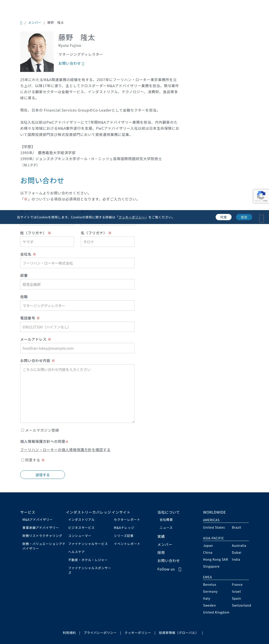Open コンシューマー footer link

[x=80, y=536]
